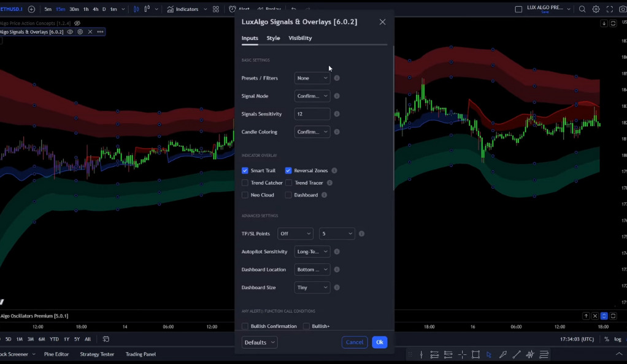Switch to the Inputs tab
The height and width of the screenshot is (364, 627).
click(250, 38)
